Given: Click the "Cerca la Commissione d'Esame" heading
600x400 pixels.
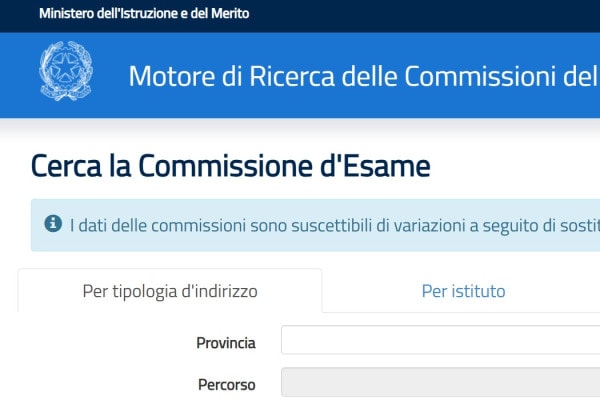Looking at the screenshot, I should coord(231,165).
